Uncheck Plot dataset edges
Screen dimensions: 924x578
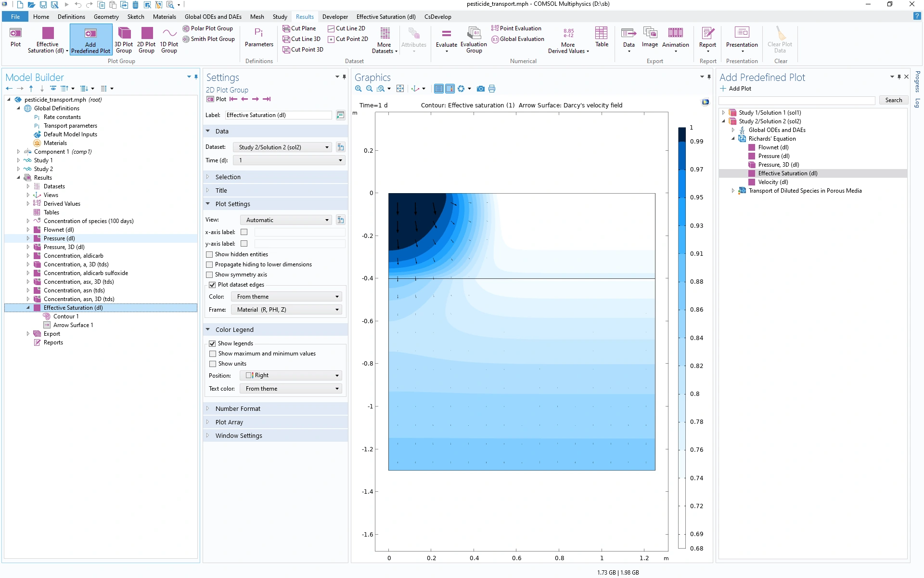pyautogui.click(x=212, y=285)
